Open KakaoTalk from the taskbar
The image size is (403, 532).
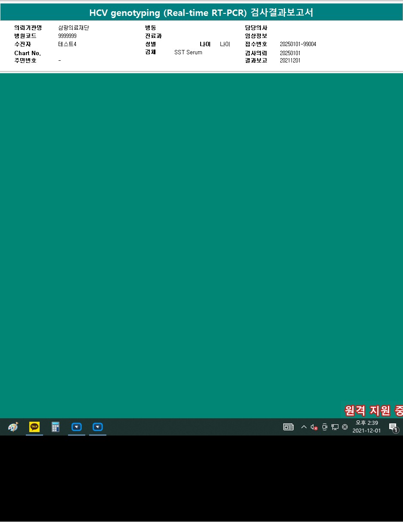click(34, 427)
